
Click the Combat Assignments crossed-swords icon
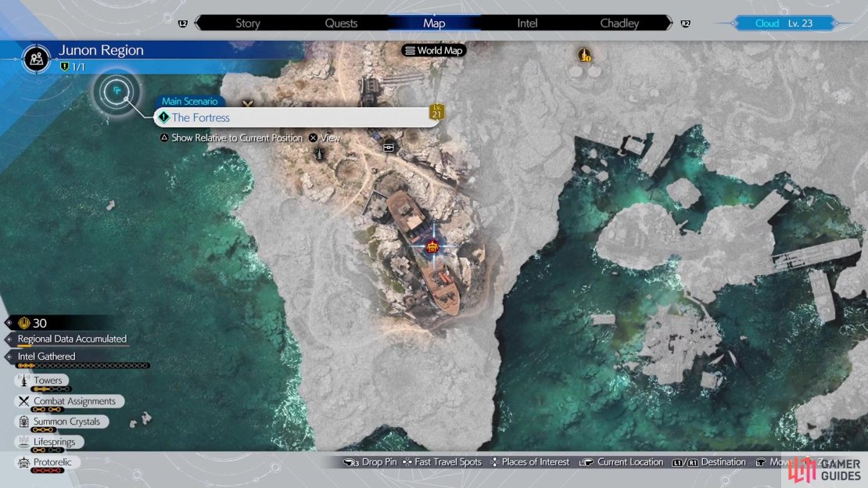pos(23,401)
